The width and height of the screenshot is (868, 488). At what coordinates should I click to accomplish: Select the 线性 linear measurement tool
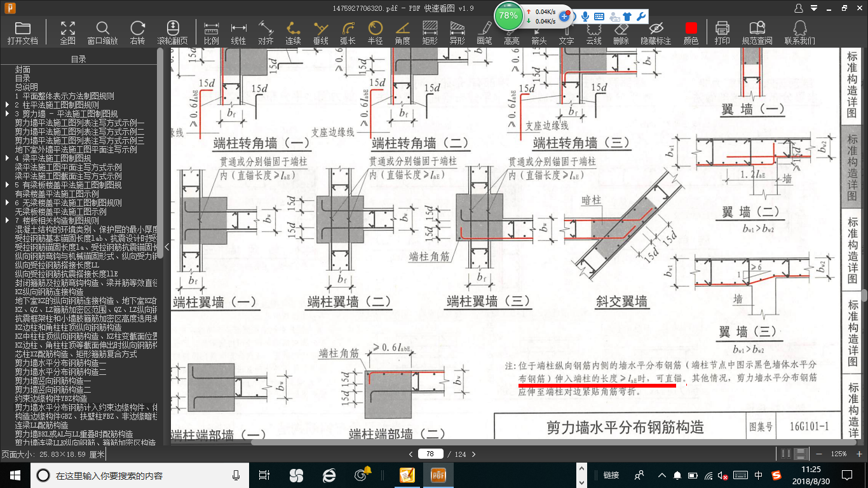(x=238, y=32)
